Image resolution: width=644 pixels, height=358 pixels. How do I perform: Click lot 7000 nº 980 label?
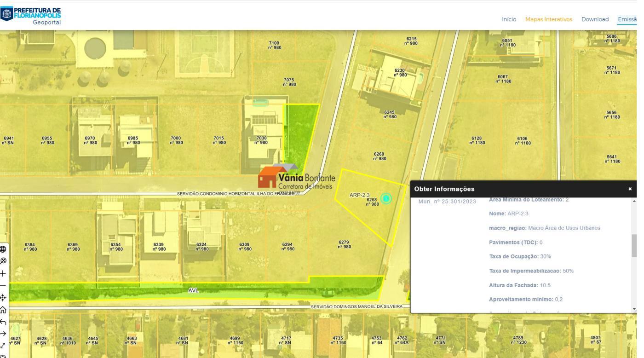click(176, 140)
